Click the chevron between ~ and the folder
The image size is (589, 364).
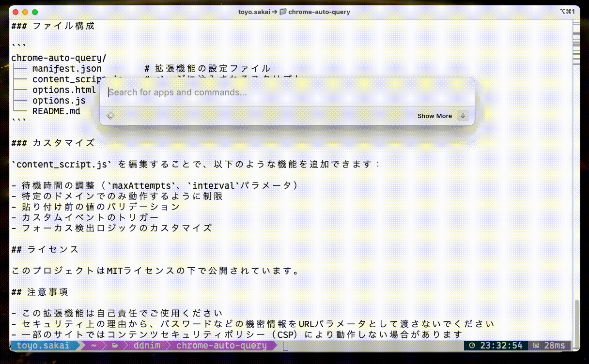[x=105, y=346]
